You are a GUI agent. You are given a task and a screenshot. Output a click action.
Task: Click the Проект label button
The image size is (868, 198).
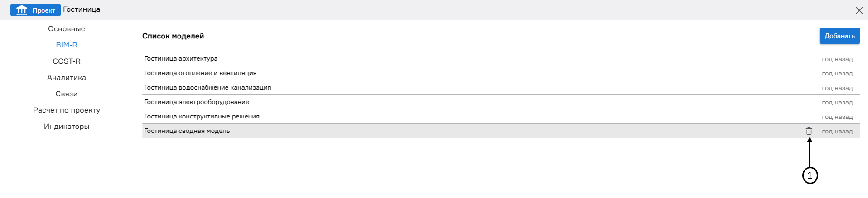43,10
